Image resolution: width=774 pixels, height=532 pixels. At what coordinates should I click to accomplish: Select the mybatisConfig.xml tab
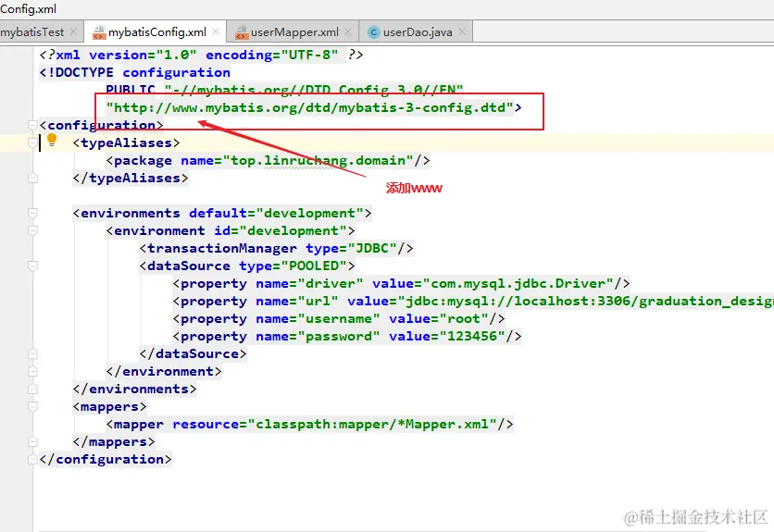click(x=157, y=32)
